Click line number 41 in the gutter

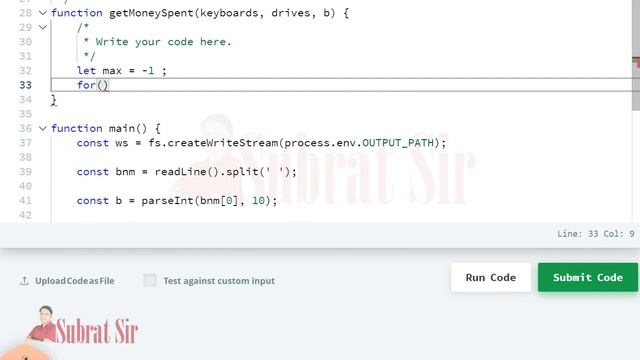tap(25, 201)
